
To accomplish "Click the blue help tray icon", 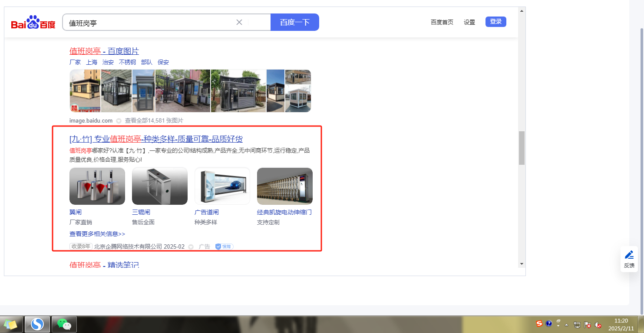I will click(549, 324).
